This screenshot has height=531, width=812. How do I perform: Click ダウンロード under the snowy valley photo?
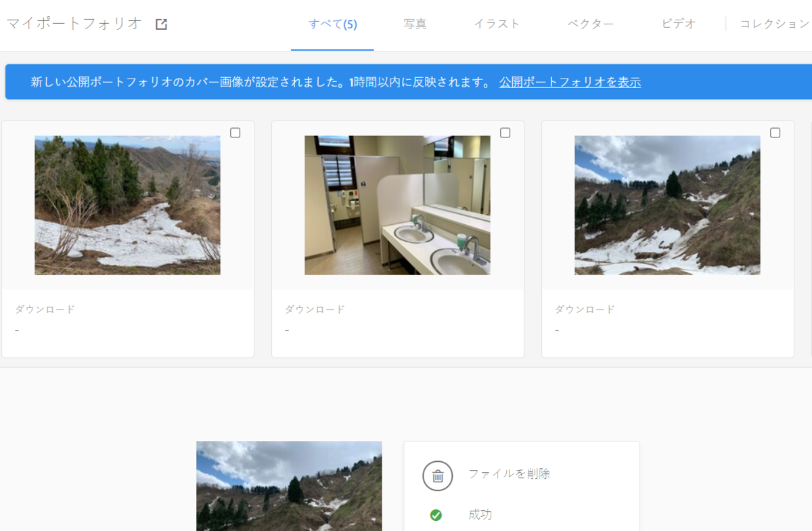pos(585,310)
